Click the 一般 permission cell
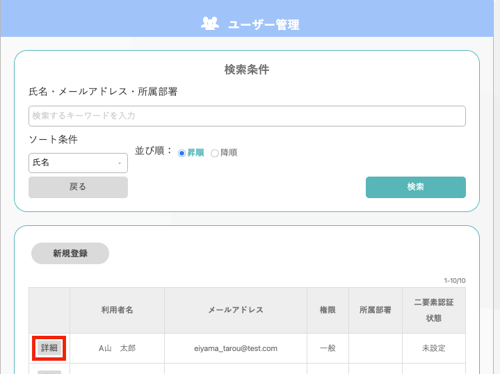Viewport: 500px width, 374px height. point(328,348)
